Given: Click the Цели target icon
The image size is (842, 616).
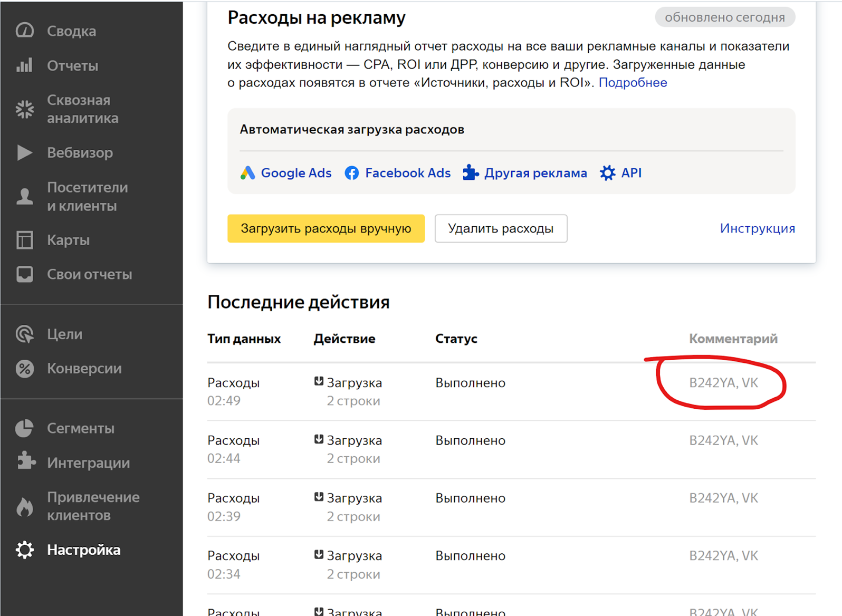Looking at the screenshot, I should [x=25, y=334].
